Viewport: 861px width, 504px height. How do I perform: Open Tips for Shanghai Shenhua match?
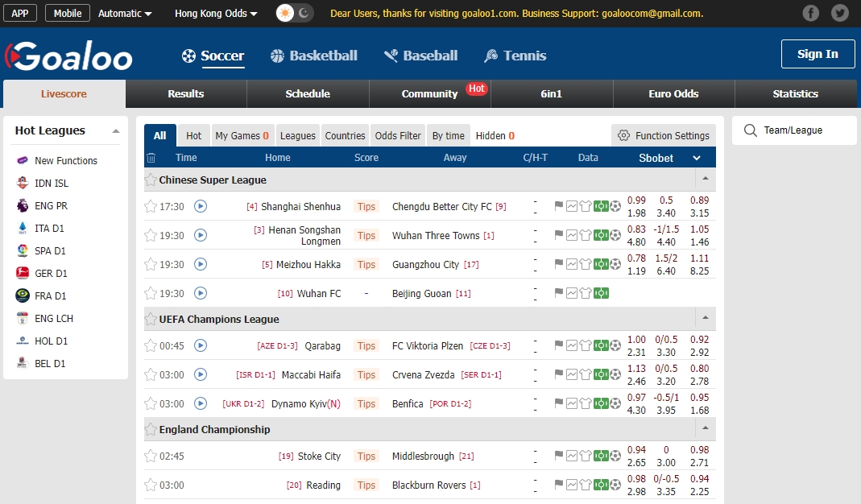tap(366, 206)
